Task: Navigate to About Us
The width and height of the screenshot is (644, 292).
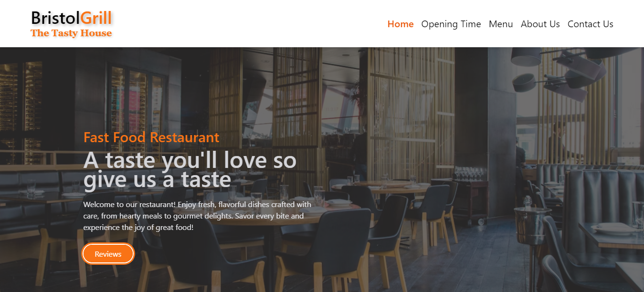Action: [x=540, y=24]
